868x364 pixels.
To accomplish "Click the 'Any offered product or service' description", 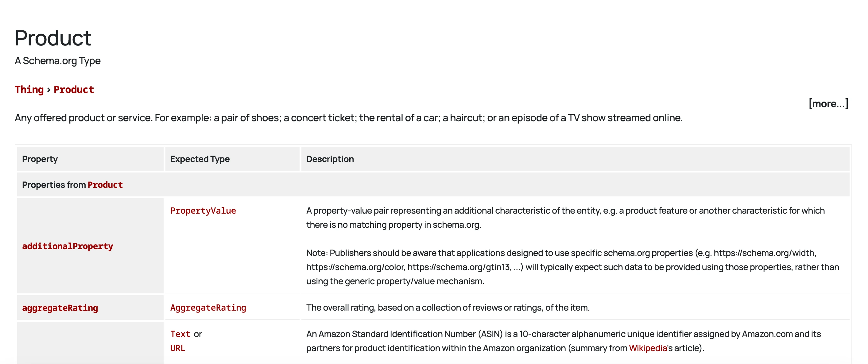I will click(x=349, y=118).
